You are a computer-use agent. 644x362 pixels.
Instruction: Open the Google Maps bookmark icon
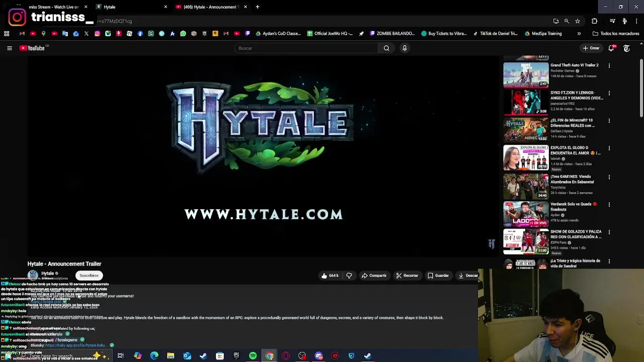[44, 34]
